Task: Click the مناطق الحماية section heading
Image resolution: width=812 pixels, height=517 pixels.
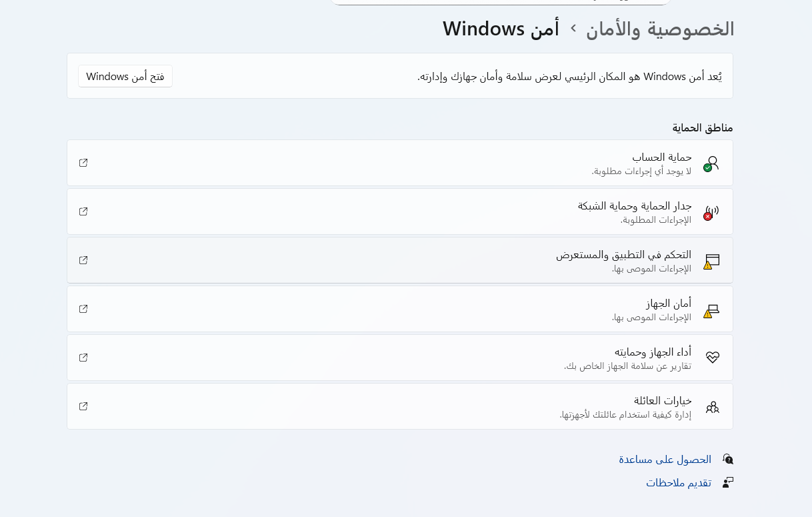Action: 703,127
